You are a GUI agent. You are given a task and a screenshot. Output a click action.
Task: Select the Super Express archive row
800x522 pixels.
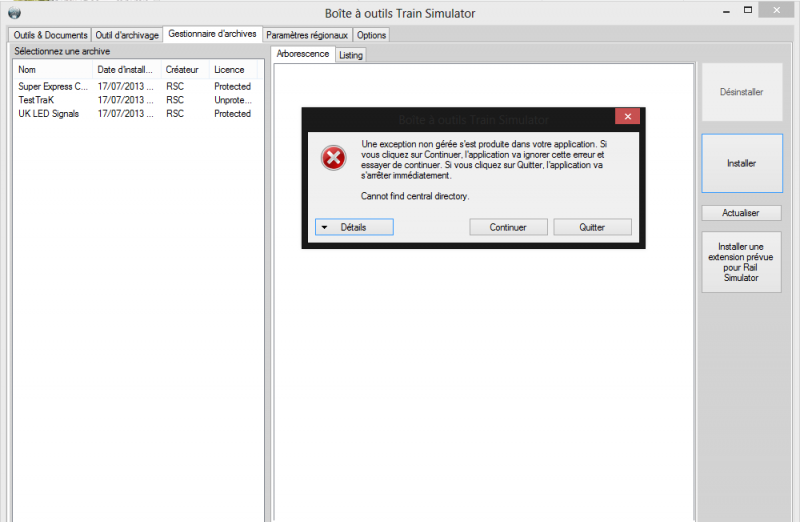137,86
